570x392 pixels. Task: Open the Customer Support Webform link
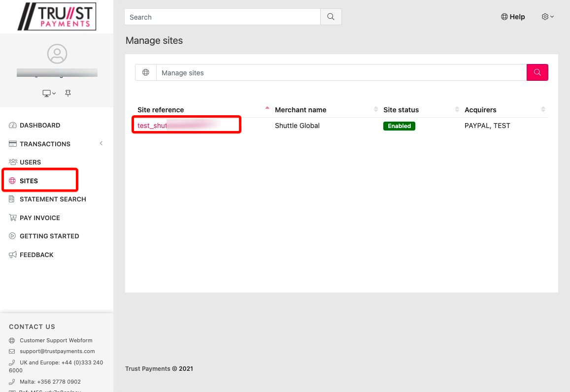(x=56, y=340)
